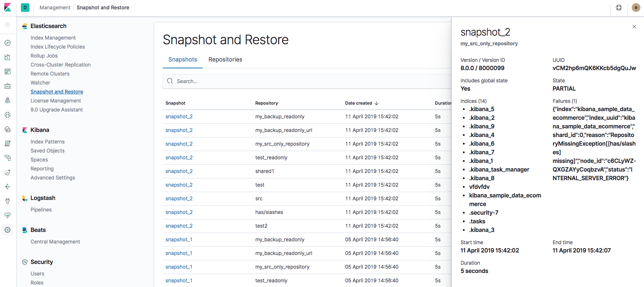Open the user avatar menu labeled e

coord(636,8)
